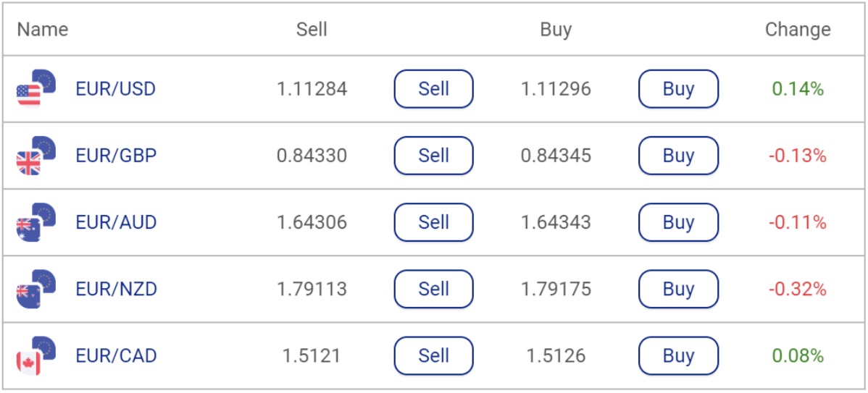Viewport: 868px width, 393px height.
Task: Sell the EUR/AUD pair
Action: [x=433, y=222]
